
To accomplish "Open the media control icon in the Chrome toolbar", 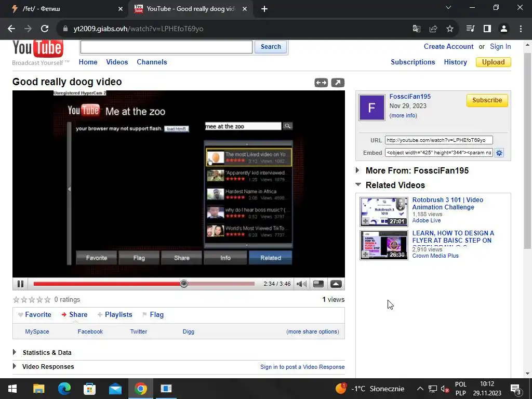I will (x=470, y=29).
